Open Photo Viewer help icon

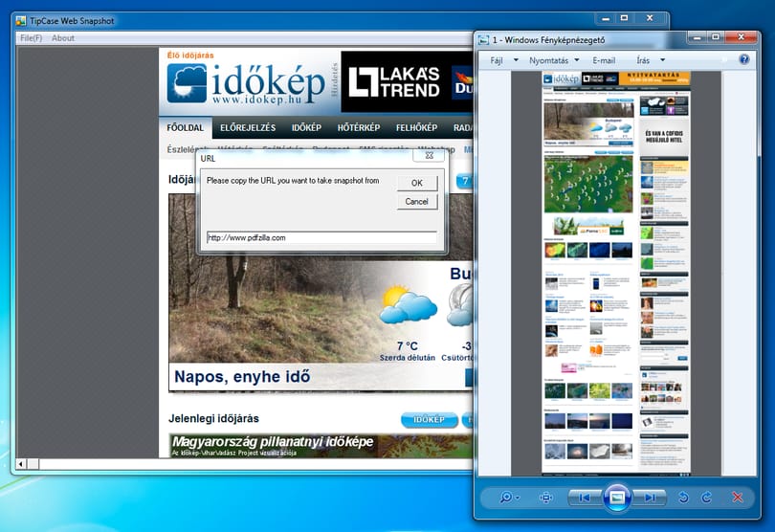tap(743, 59)
